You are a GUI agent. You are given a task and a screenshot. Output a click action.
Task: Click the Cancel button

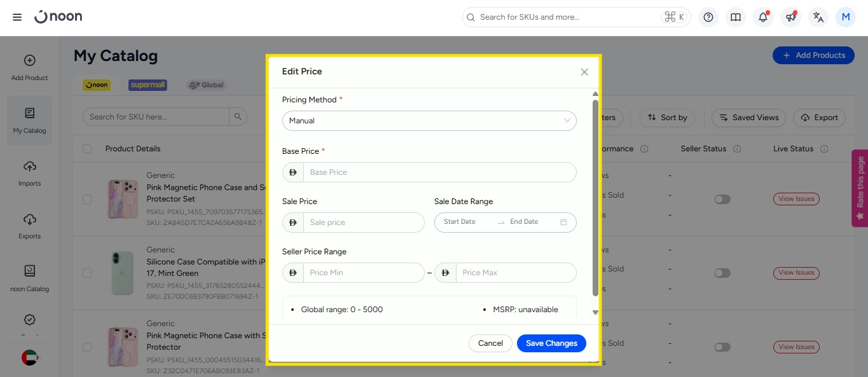(490, 343)
